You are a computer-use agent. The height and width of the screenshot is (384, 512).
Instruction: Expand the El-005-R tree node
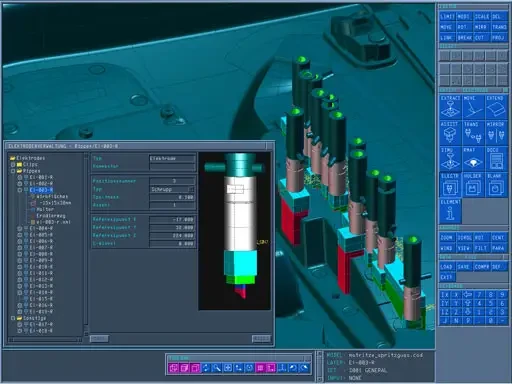[x=20, y=235]
